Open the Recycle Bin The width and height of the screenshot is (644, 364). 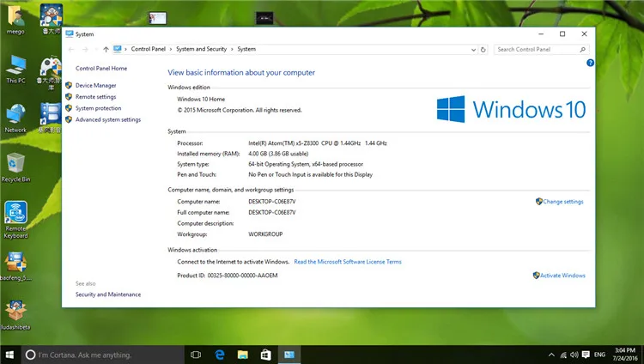tap(15, 167)
